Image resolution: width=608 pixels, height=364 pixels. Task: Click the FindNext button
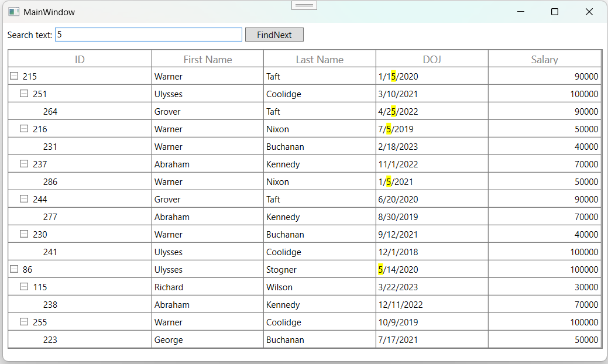tap(274, 35)
